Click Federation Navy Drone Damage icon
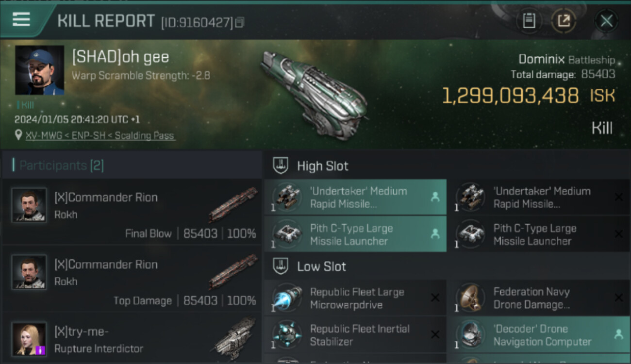Image resolution: width=631 pixels, height=364 pixels. 470,298
